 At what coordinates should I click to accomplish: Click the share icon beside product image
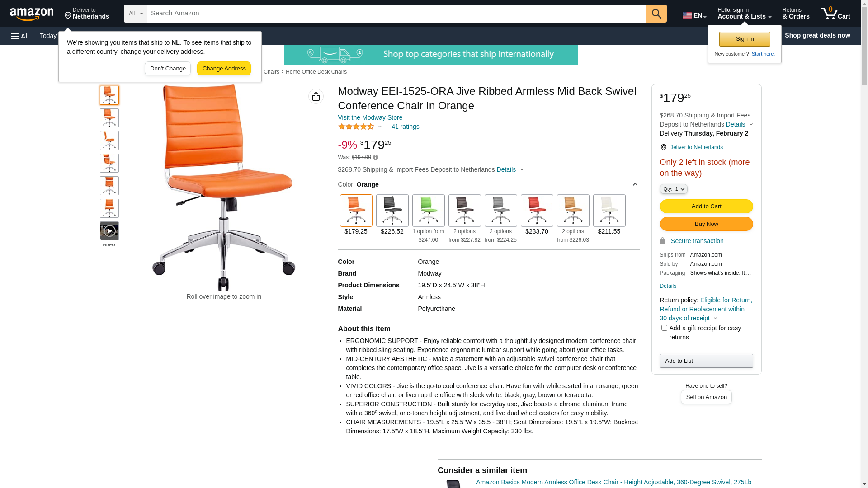point(316,96)
